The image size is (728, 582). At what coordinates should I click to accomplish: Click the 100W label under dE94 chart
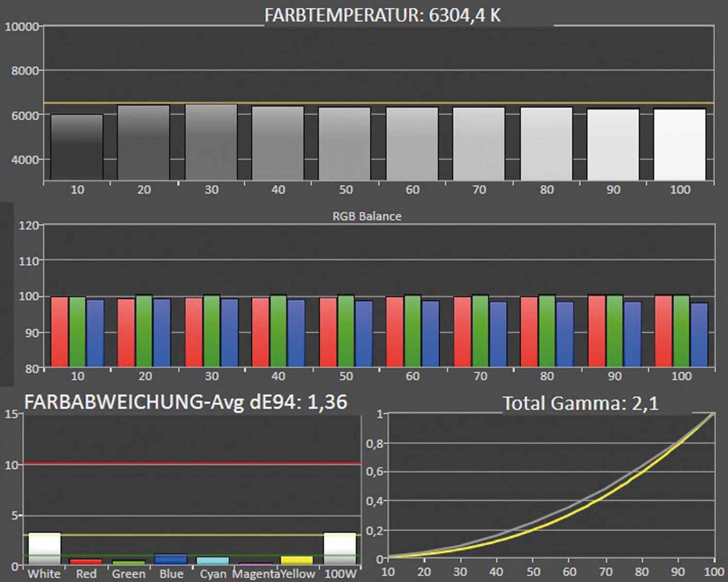pos(340,574)
